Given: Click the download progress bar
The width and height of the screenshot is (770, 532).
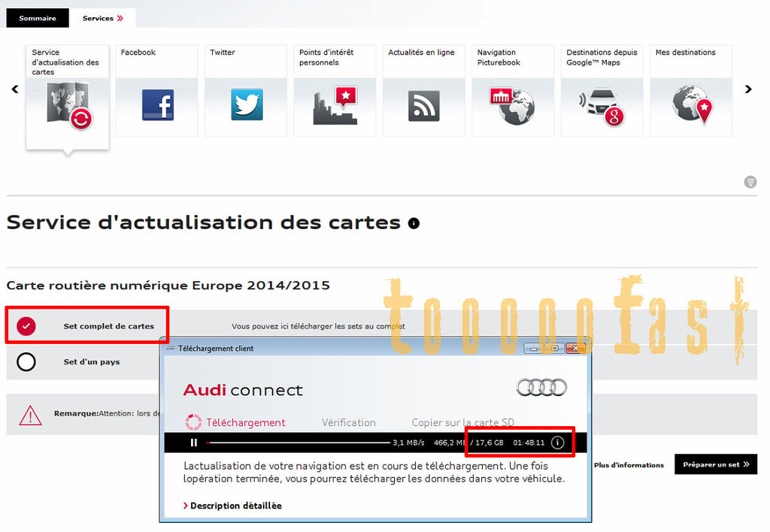Looking at the screenshot, I should [x=298, y=443].
